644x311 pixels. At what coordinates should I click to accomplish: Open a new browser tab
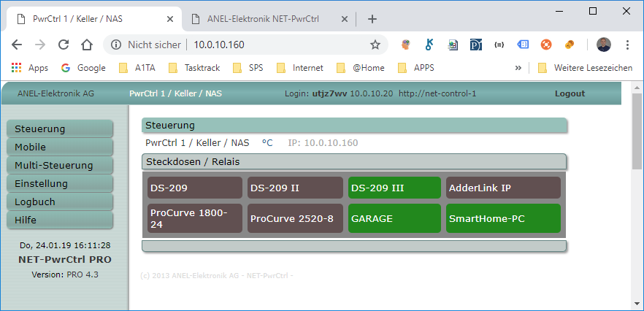click(x=372, y=19)
